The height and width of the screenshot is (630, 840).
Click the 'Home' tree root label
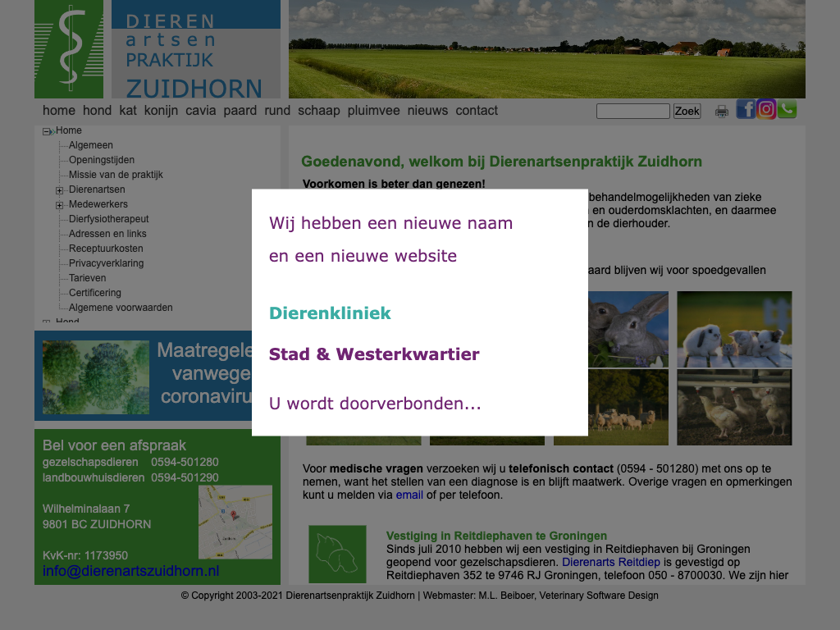coord(69,130)
